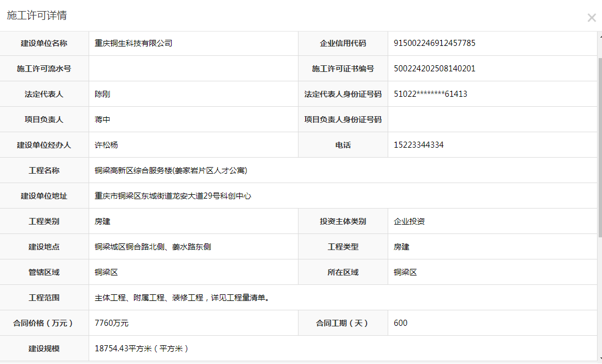Viewport: 602px width, 364px height.
Task: Click address 重庆市铜梁区东城街道龙安大道29号科创中心
Action: (173, 196)
